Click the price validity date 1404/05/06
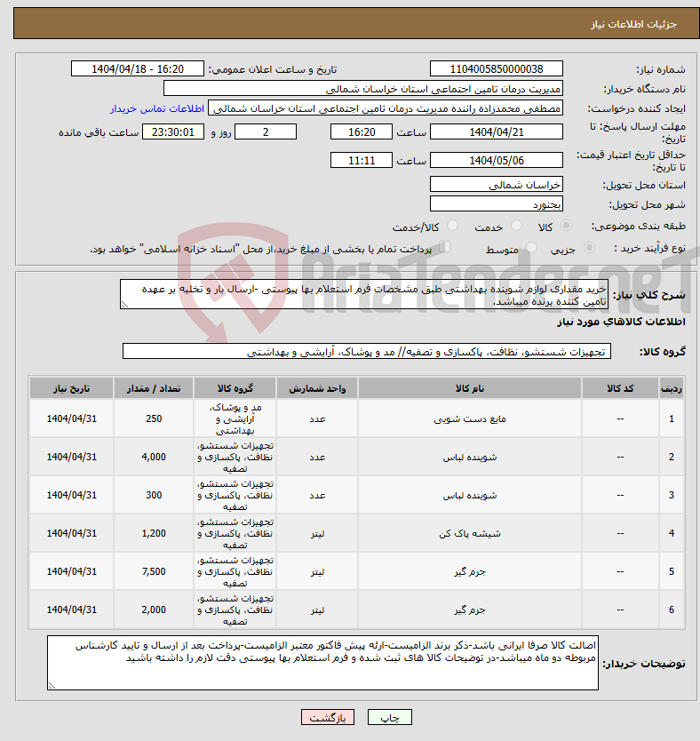 pyautogui.click(x=497, y=161)
